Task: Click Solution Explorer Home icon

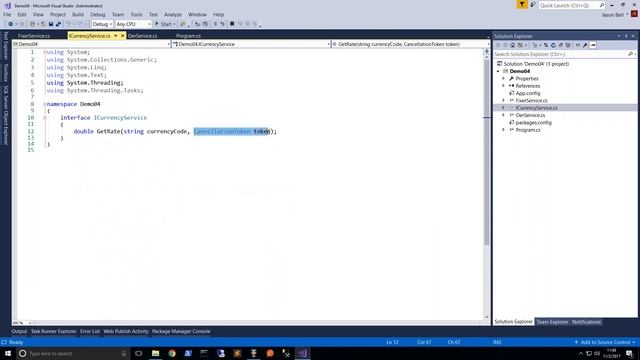Action: [513, 45]
